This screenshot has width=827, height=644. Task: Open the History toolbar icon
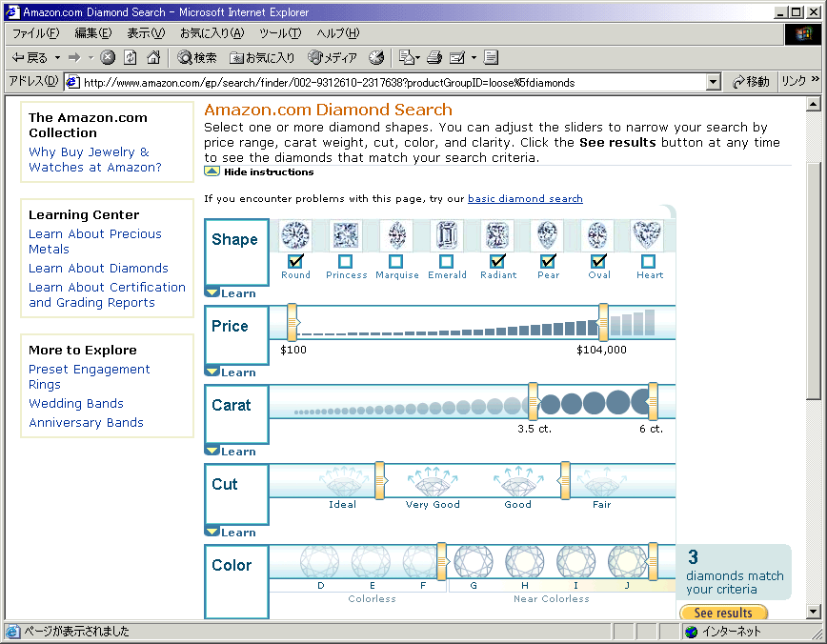pos(376,57)
